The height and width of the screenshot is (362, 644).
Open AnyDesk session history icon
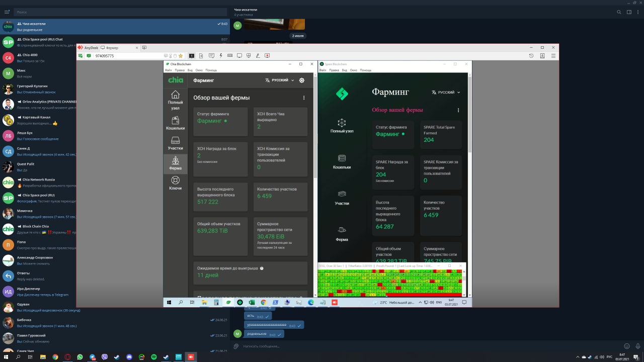(531, 55)
